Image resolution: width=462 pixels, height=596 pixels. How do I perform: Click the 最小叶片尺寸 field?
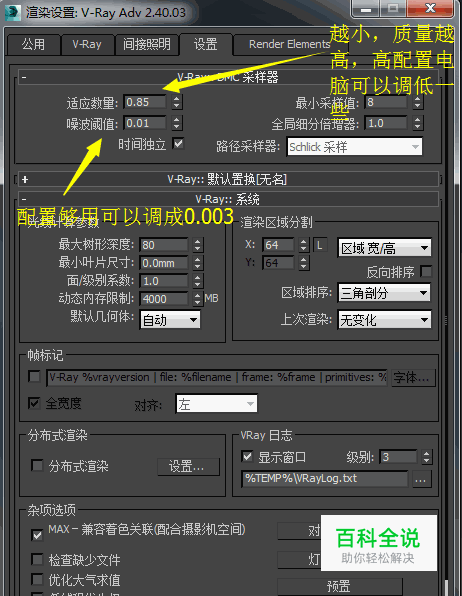click(x=164, y=263)
